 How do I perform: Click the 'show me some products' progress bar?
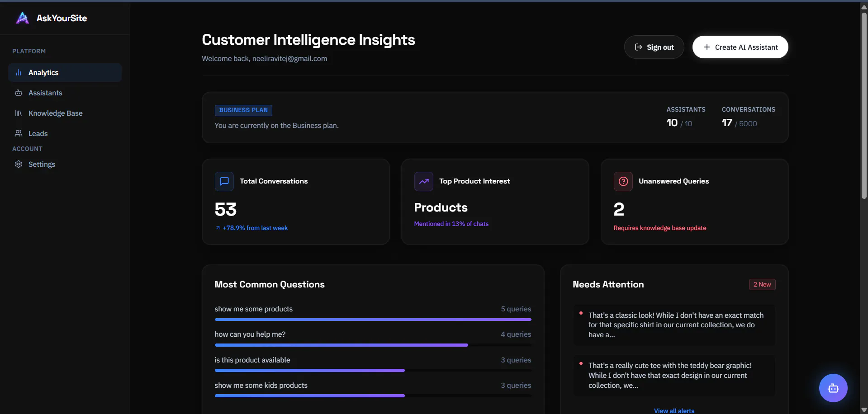click(373, 320)
